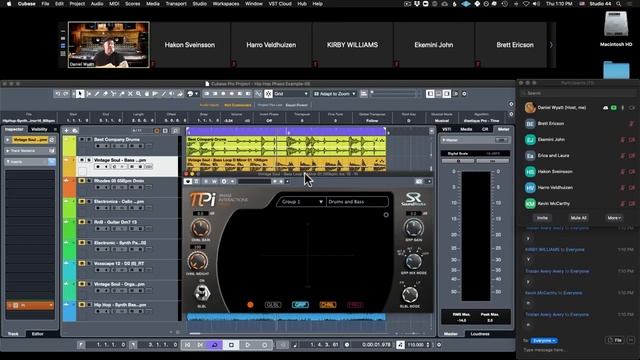Open Spotlight search in macOS menu bar
The height and width of the screenshot is (360, 640).
[x=619, y=4]
